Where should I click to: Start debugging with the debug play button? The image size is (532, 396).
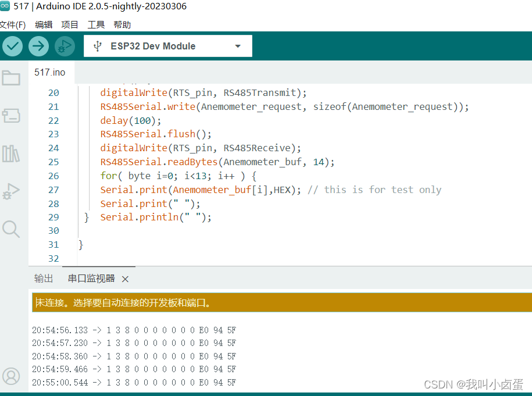tap(65, 46)
